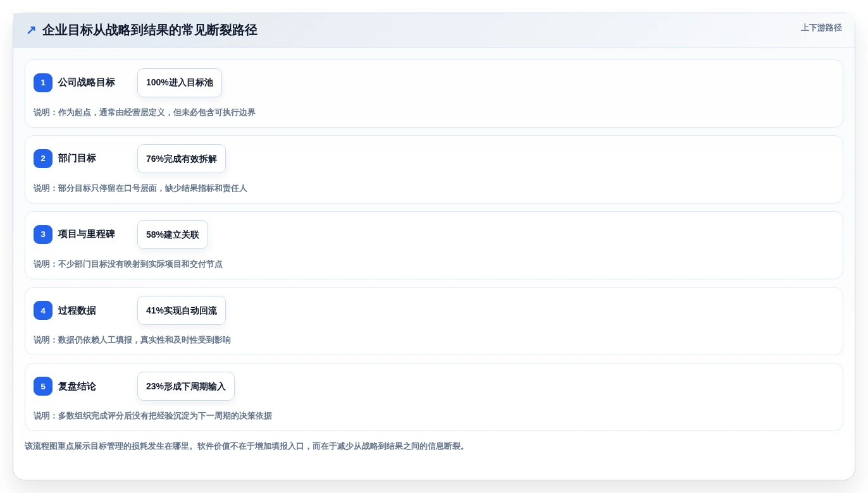Click the 上下游路径 label in header
The height and width of the screenshot is (493, 868).
click(x=821, y=28)
